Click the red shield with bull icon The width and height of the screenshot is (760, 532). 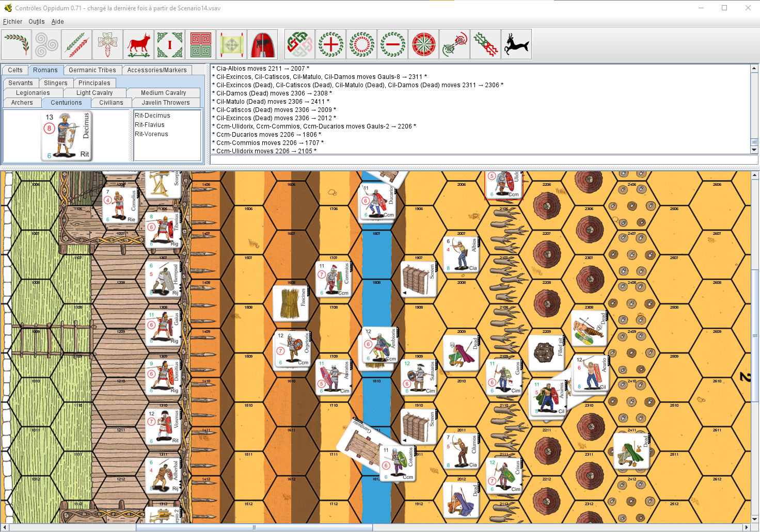[x=263, y=44]
